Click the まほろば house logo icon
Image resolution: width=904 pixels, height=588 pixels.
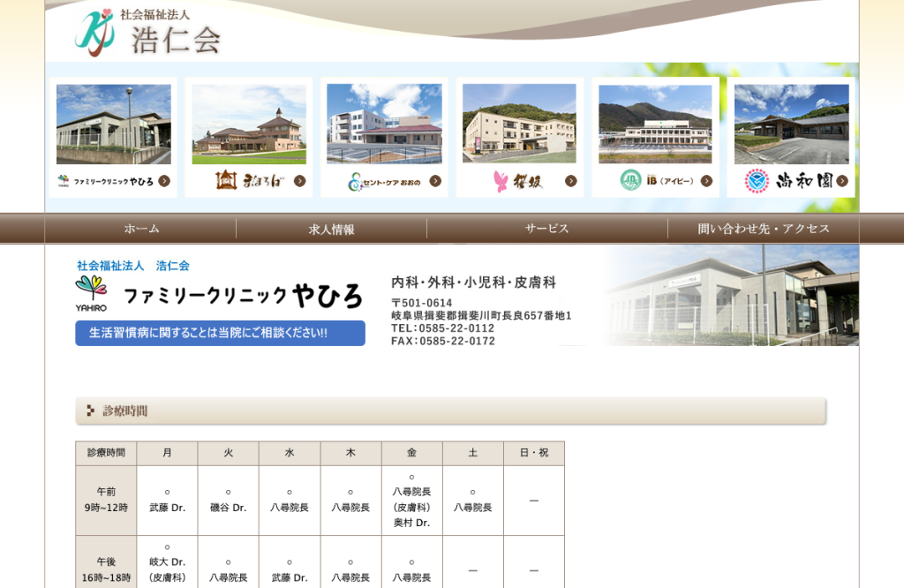pos(226,180)
